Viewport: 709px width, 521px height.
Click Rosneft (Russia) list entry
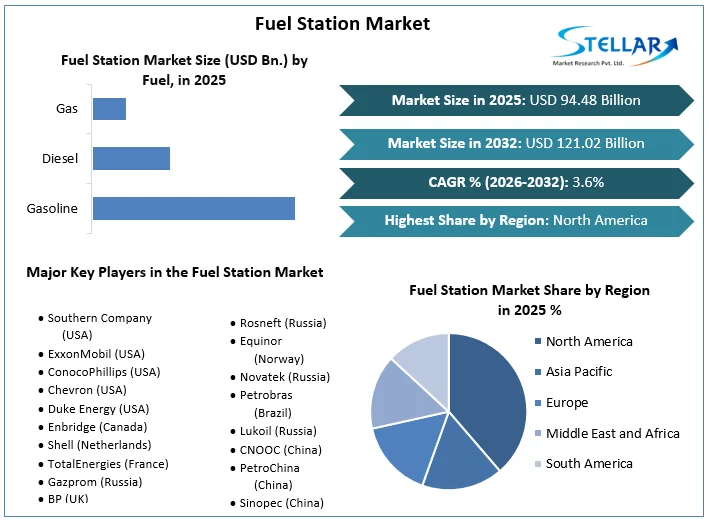(279, 323)
